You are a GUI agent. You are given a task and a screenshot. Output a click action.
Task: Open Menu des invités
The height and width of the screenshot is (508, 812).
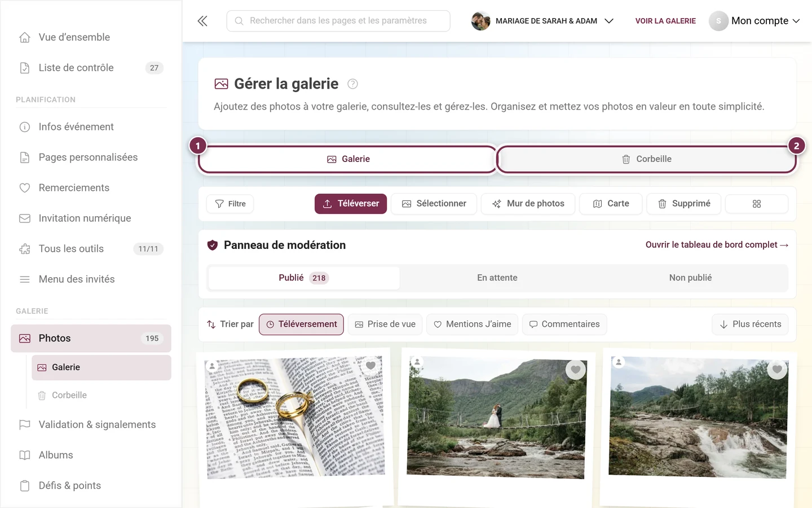[91, 279]
